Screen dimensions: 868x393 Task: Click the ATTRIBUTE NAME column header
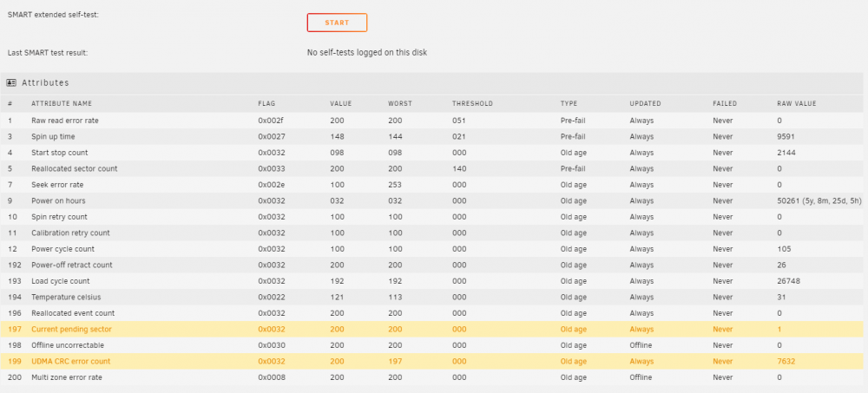click(x=62, y=103)
